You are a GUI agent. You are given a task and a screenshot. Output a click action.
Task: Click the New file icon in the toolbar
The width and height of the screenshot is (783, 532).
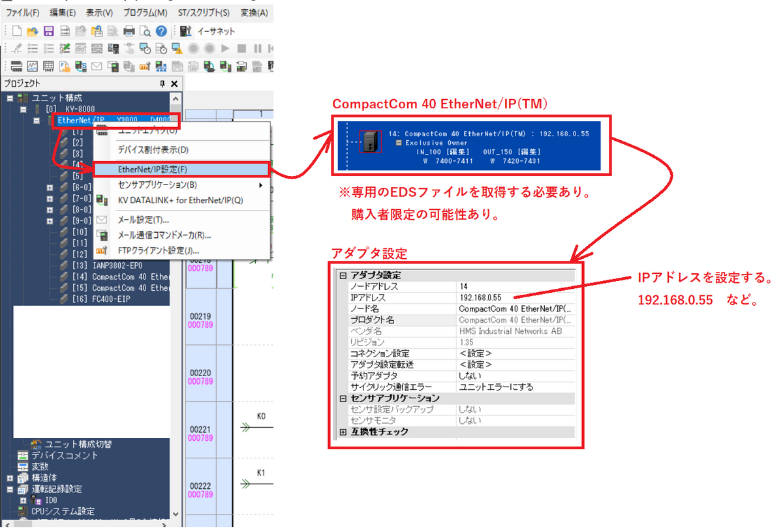coord(17,31)
